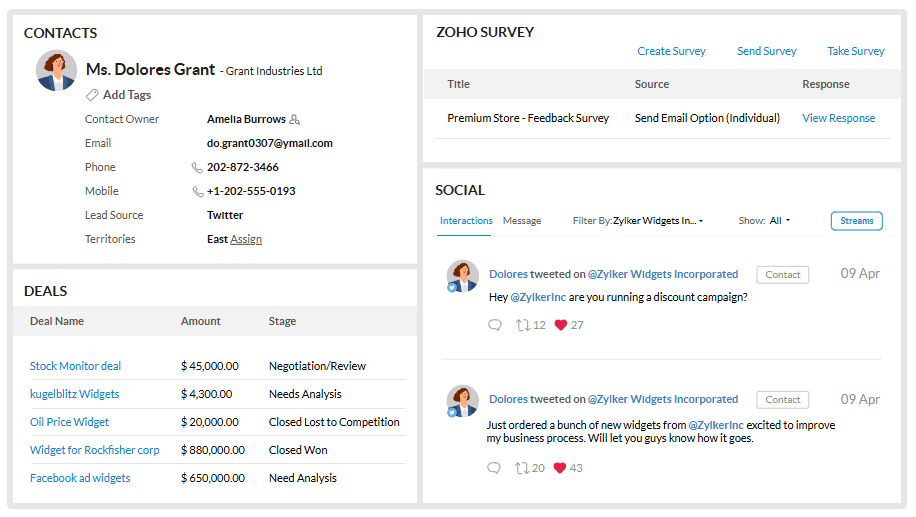Image resolution: width=916 pixels, height=517 pixels.
Task: Retweet the tweet with 20 retweets
Action: coord(522,468)
